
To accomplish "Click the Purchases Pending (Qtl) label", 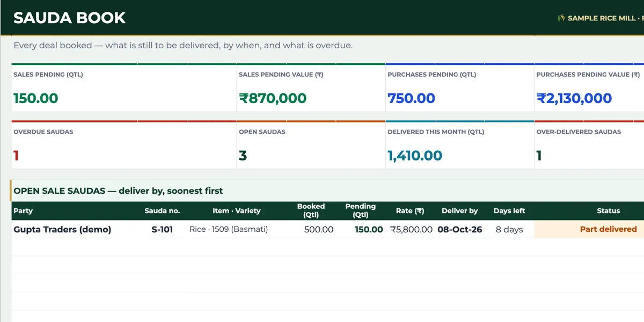I will pyautogui.click(x=432, y=75).
